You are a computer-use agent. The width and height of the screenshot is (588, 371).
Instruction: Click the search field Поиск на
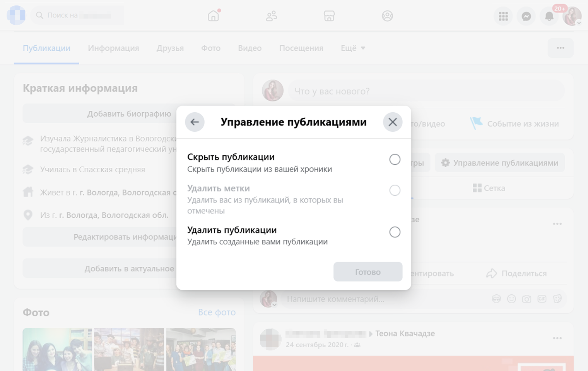tap(77, 15)
